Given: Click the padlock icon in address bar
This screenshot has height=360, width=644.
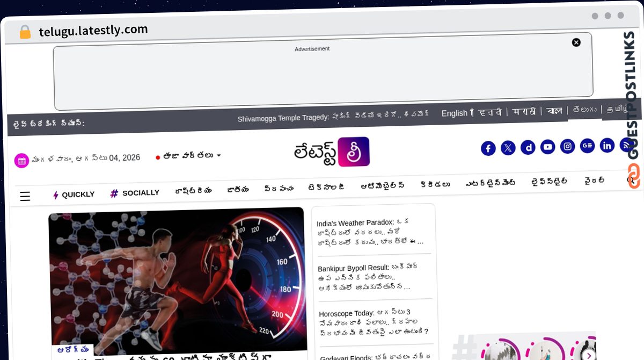Looking at the screenshot, I should coord(25,32).
